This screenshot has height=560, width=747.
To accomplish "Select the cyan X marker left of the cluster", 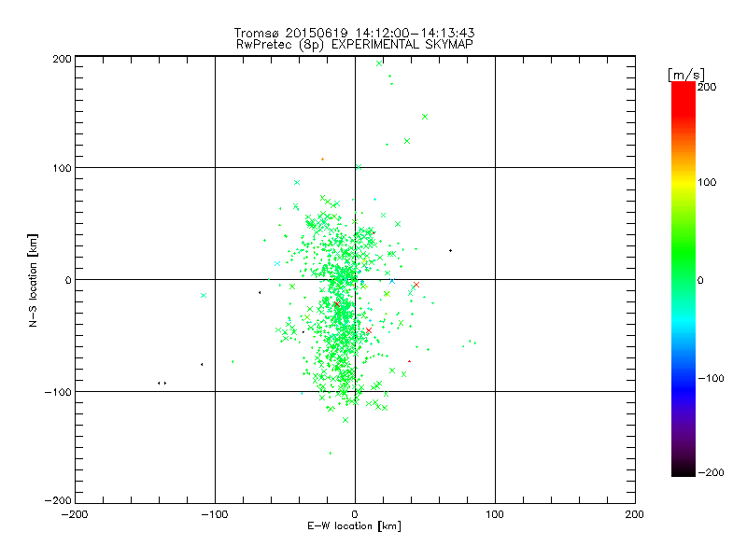I will (x=204, y=295).
